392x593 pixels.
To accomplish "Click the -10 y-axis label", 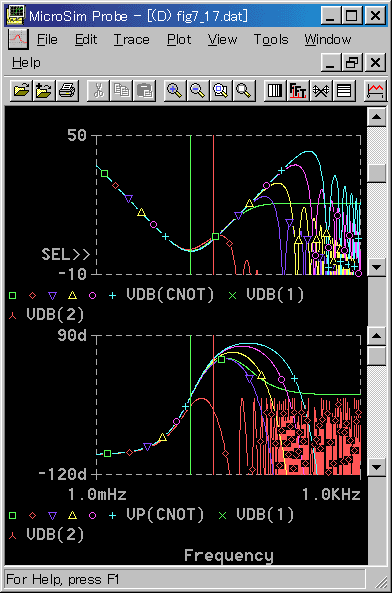I will [x=72, y=274].
